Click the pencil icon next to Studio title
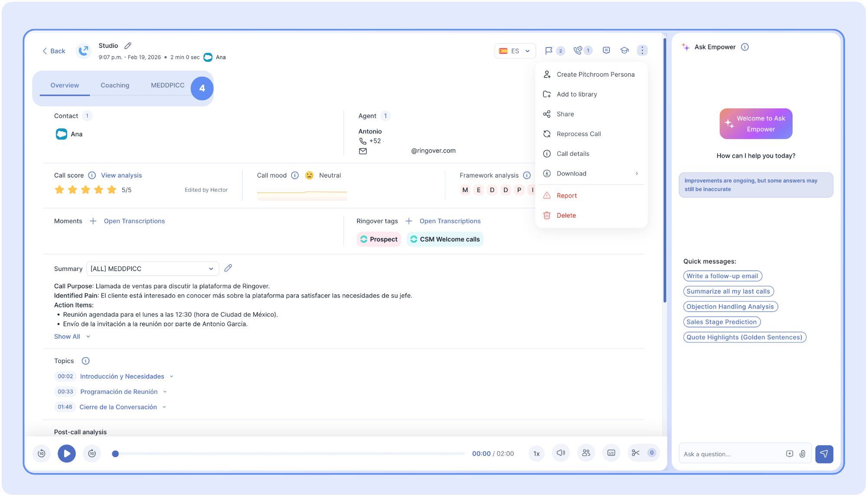Viewport: 868px width, 497px height. [128, 45]
